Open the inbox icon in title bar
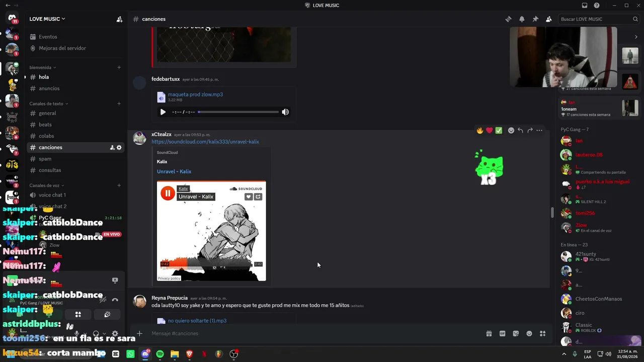The height and width of the screenshot is (362, 644). click(x=585, y=6)
